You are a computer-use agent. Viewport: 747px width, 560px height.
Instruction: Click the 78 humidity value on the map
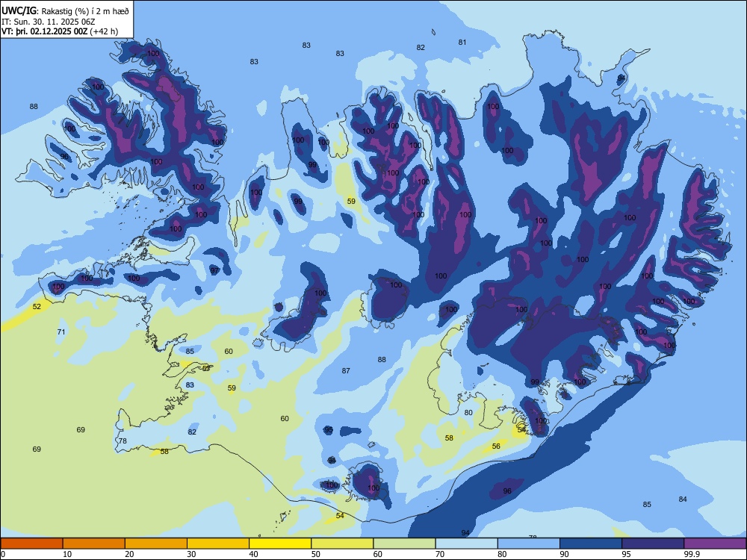tap(123, 441)
